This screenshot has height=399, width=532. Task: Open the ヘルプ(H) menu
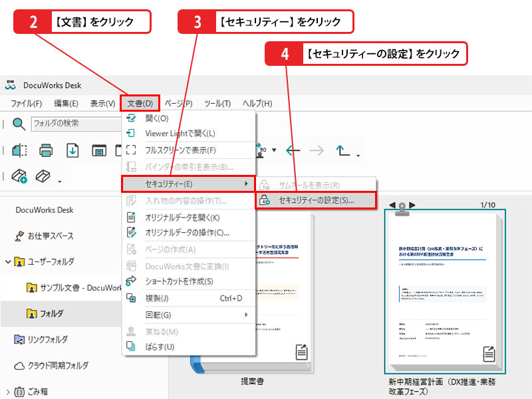[x=257, y=104]
